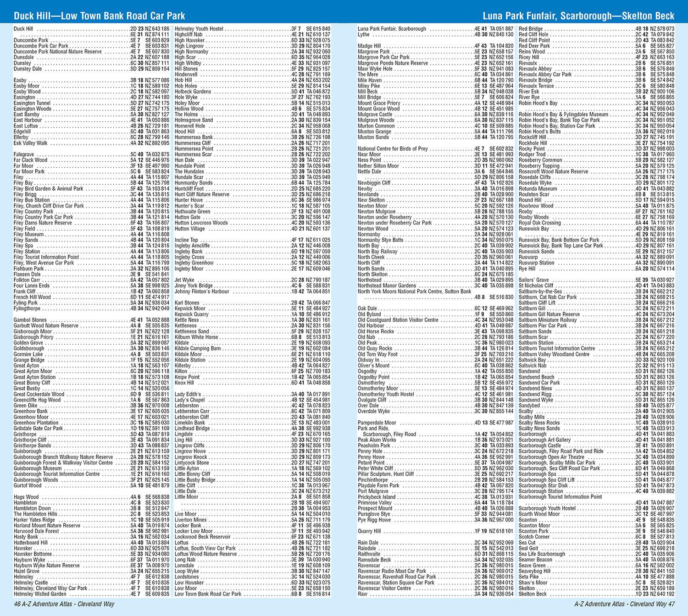
Task: Click the 'Duck Hill—Low Town Bank Road Car Park' header
Action: click(100, 16)
